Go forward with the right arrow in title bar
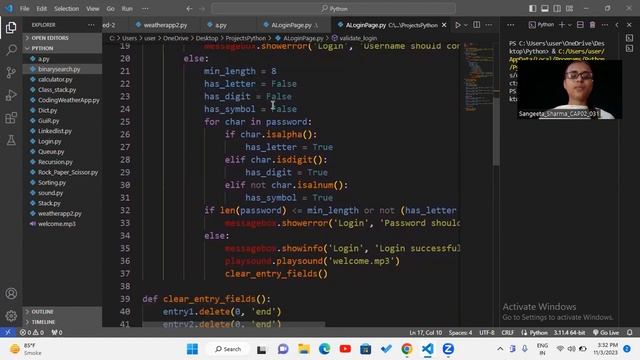 [x=202, y=8]
